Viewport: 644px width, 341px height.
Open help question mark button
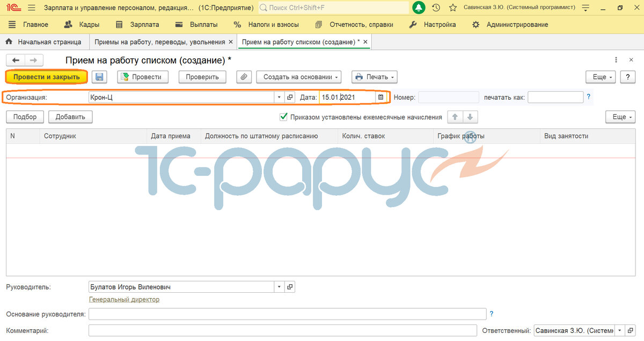[x=628, y=77]
